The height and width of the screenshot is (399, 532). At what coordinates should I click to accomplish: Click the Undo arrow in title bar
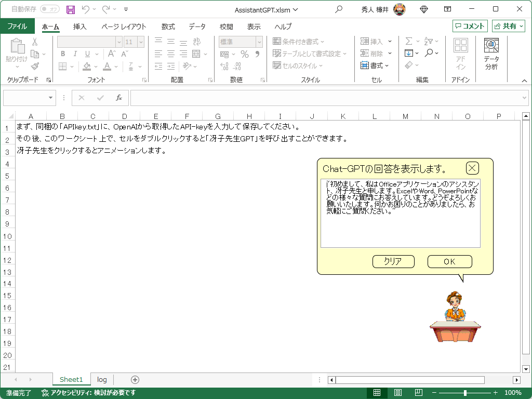pos(86,9)
